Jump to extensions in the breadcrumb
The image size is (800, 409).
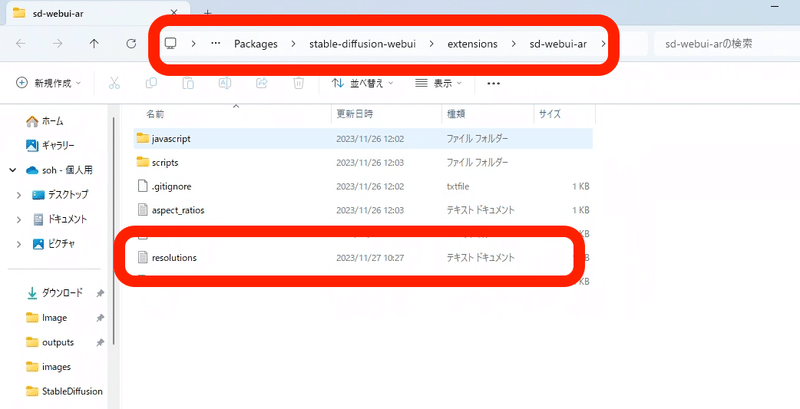click(x=472, y=44)
